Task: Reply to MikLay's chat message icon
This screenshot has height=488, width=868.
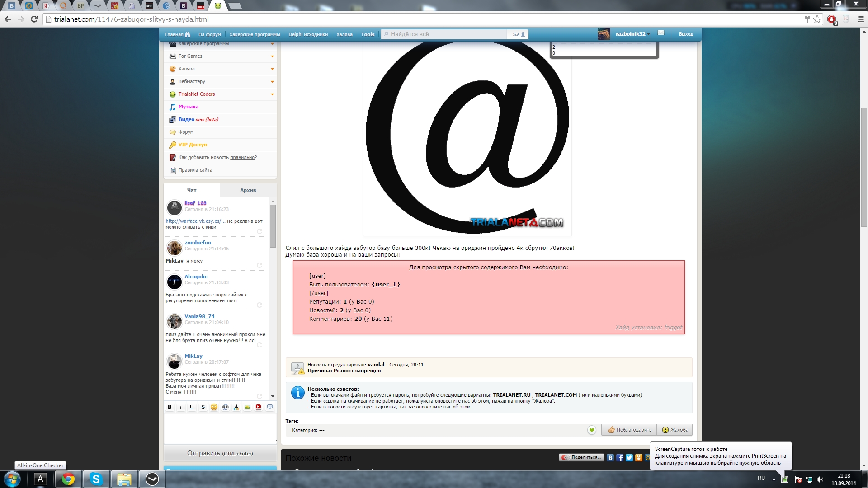Action: pyautogui.click(x=259, y=396)
